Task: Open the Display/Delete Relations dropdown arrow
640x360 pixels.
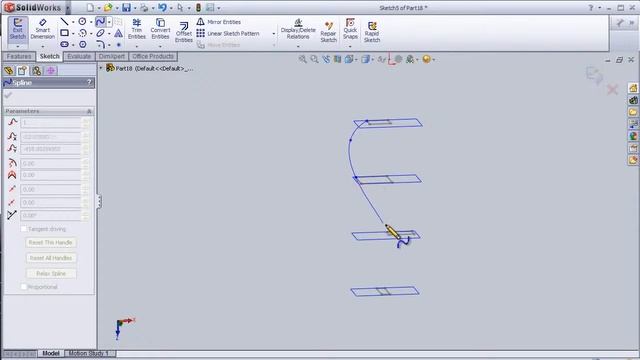Action: [298, 46]
